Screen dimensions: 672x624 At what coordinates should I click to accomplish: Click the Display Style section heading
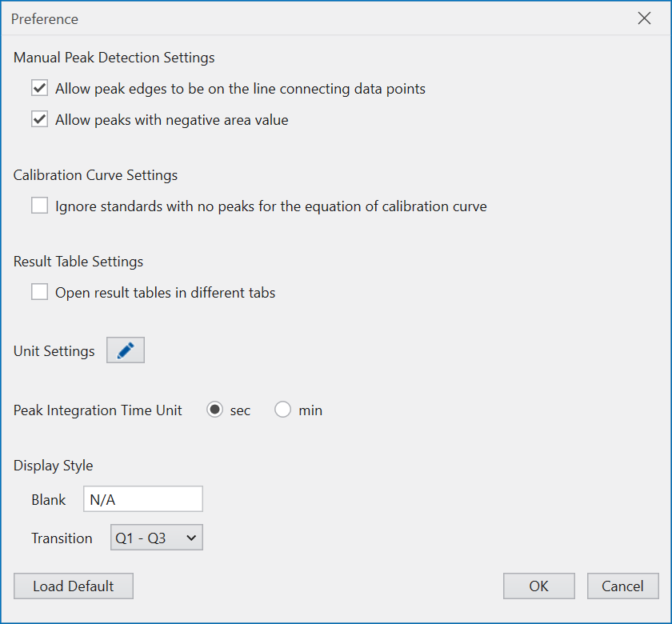[x=54, y=466]
